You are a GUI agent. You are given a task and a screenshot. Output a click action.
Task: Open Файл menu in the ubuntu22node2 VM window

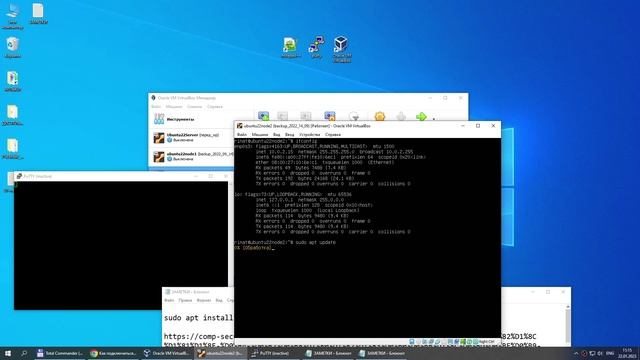[x=242, y=134]
